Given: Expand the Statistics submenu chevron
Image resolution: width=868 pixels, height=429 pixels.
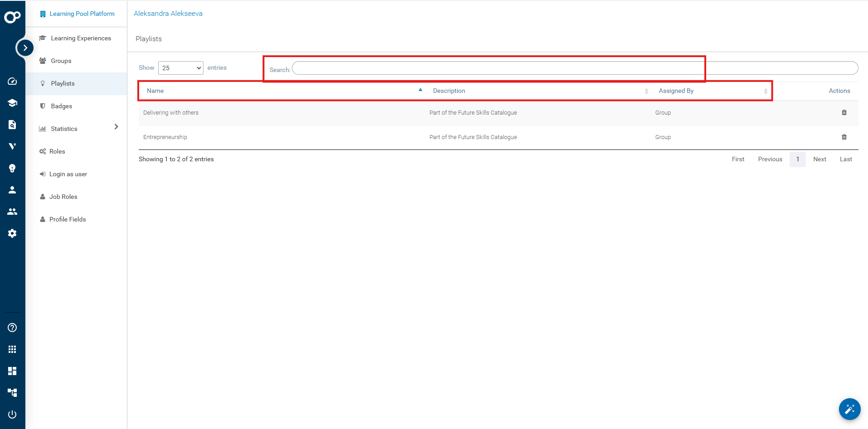Looking at the screenshot, I should point(116,127).
